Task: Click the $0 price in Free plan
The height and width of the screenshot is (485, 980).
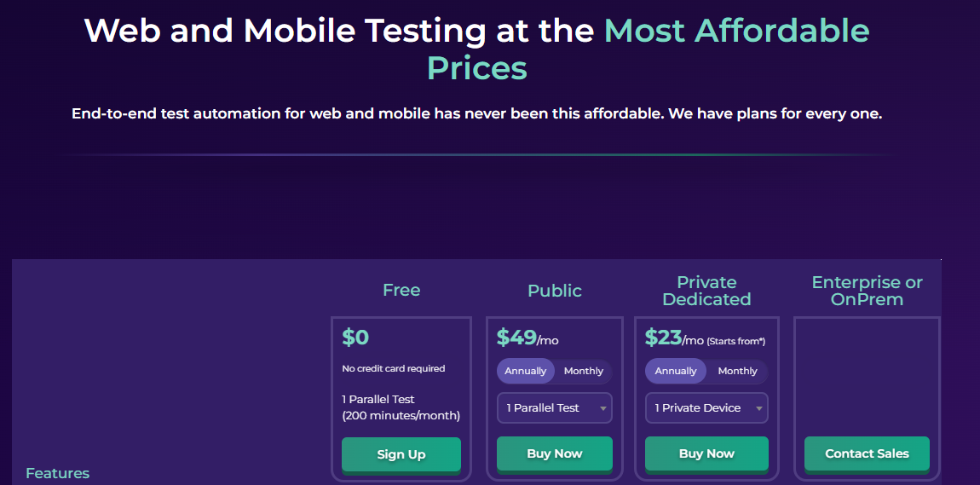Action: (x=355, y=338)
